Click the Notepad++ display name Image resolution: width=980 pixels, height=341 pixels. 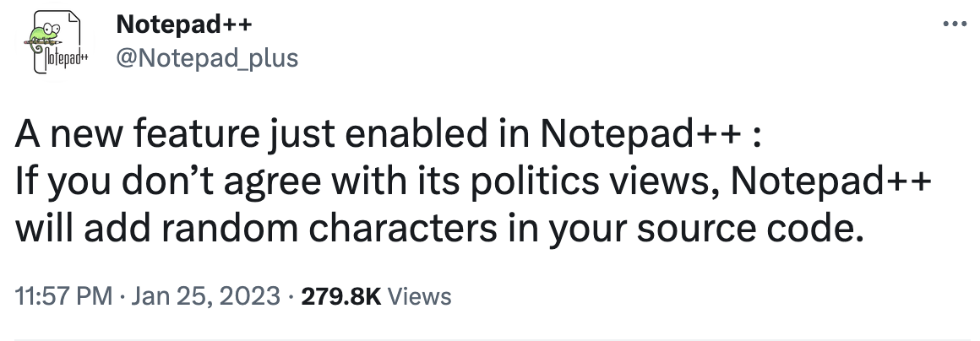(184, 24)
